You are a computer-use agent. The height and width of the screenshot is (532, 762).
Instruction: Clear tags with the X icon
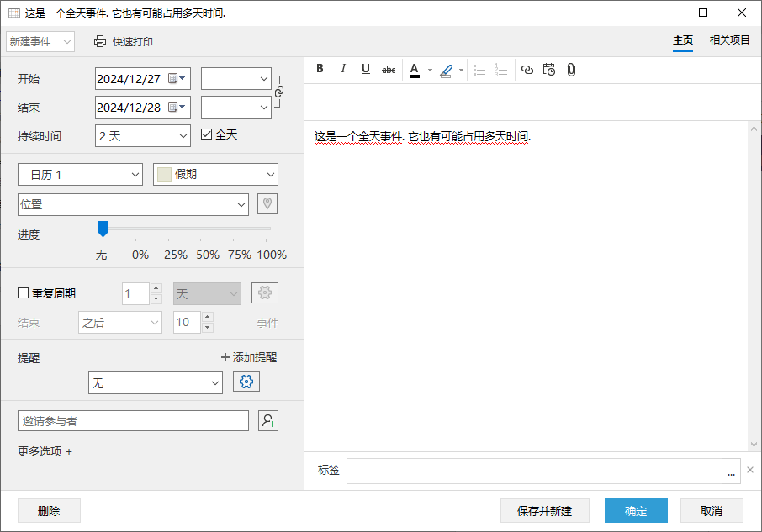[750, 470]
